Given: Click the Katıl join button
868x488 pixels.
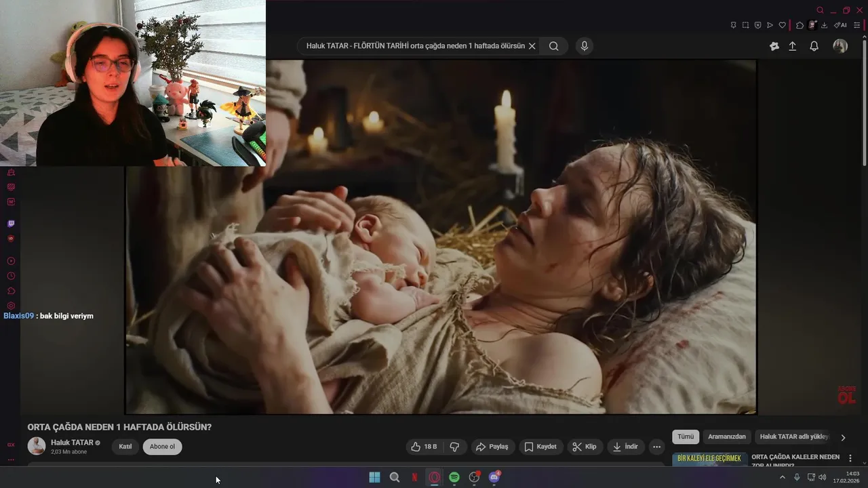Looking at the screenshot, I should (125, 447).
